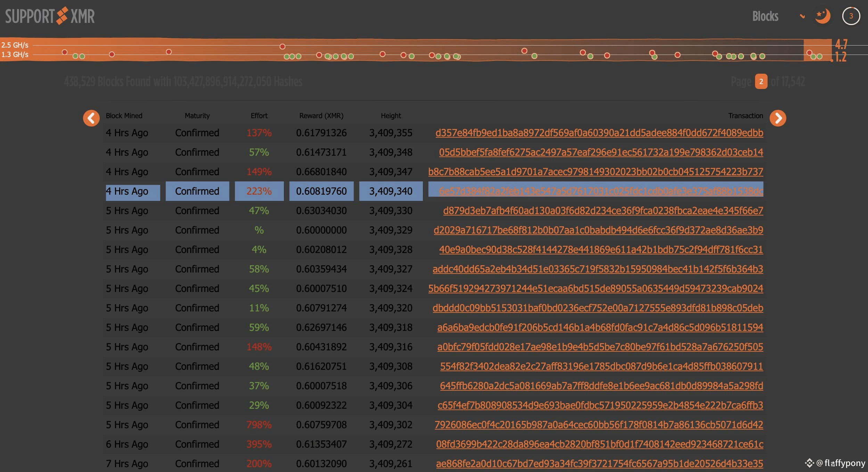Screen dimensions: 868x472
Task: Open transaction 7926086ec0f4c201…
Action: (599, 425)
